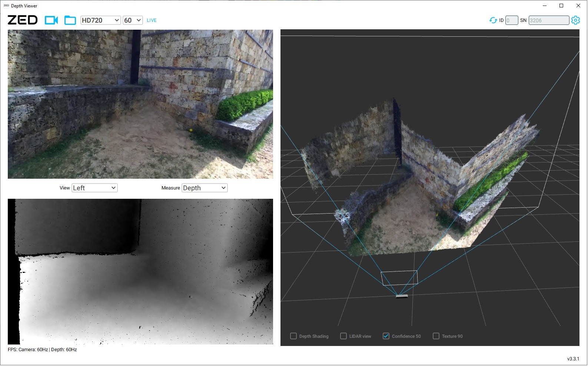Image resolution: width=588 pixels, height=366 pixels.
Task: Click the SN serial number field
Action: 549,20
